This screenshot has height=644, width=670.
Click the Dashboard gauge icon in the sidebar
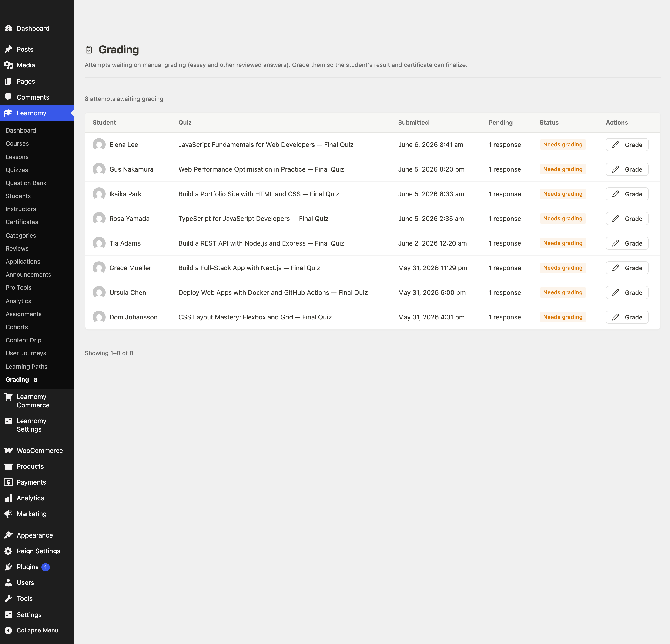9,28
